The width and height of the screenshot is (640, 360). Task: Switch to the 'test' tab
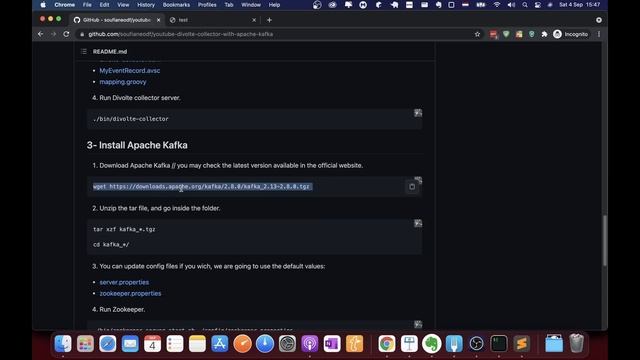[x=212, y=20]
